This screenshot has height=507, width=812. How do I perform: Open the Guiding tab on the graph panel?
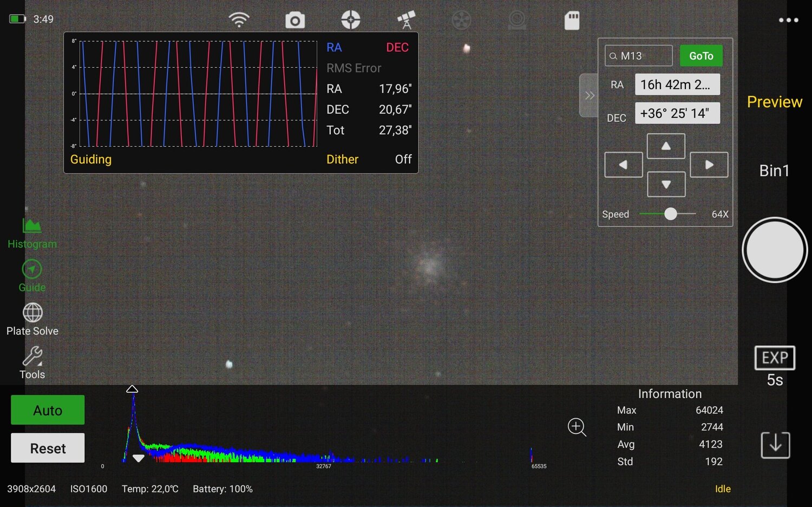(x=90, y=159)
